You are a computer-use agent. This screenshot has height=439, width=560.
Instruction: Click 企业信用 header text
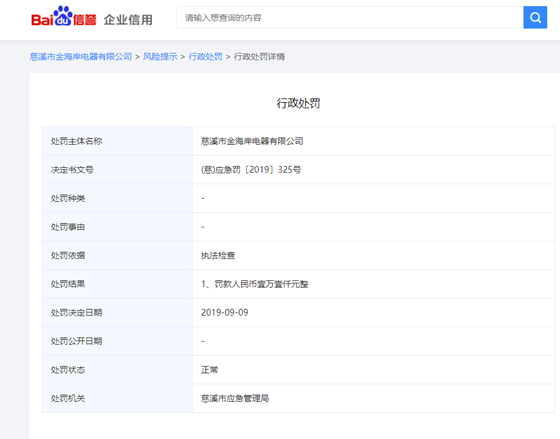tap(128, 19)
